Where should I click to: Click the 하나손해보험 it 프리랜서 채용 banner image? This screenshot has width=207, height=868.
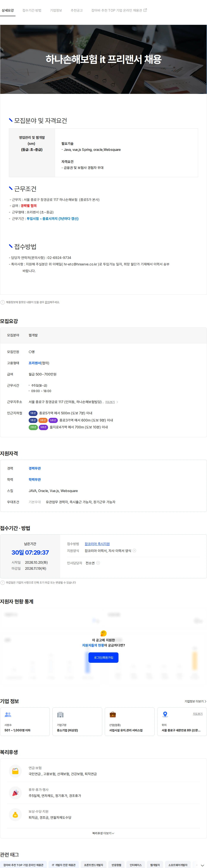[103, 59]
